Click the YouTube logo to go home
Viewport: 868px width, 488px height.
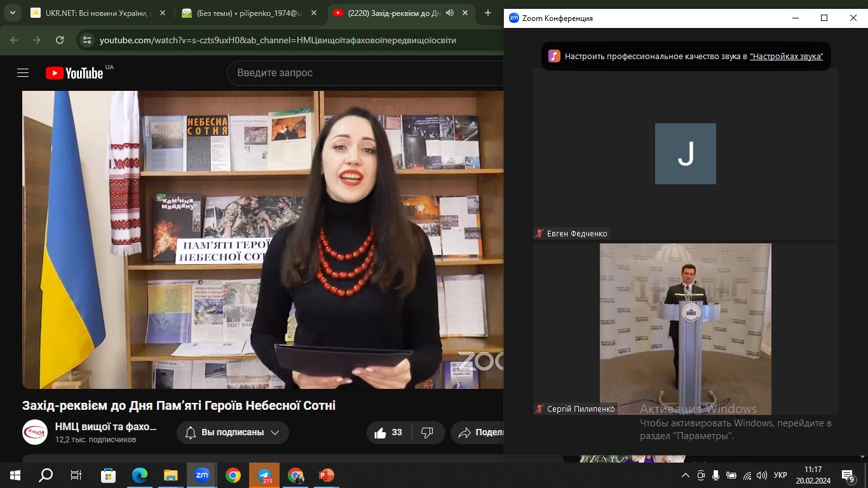click(74, 73)
